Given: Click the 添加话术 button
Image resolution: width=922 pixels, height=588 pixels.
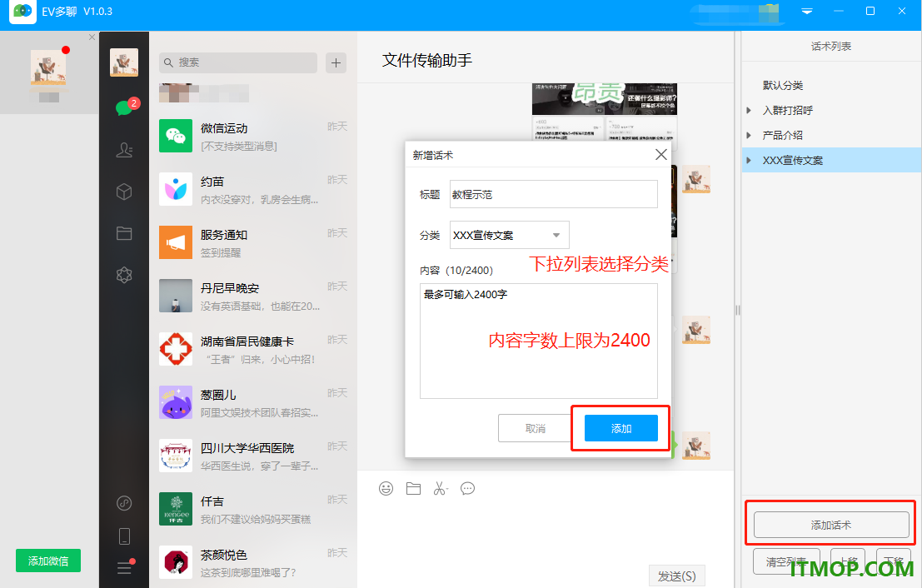Looking at the screenshot, I should point(831,525).
